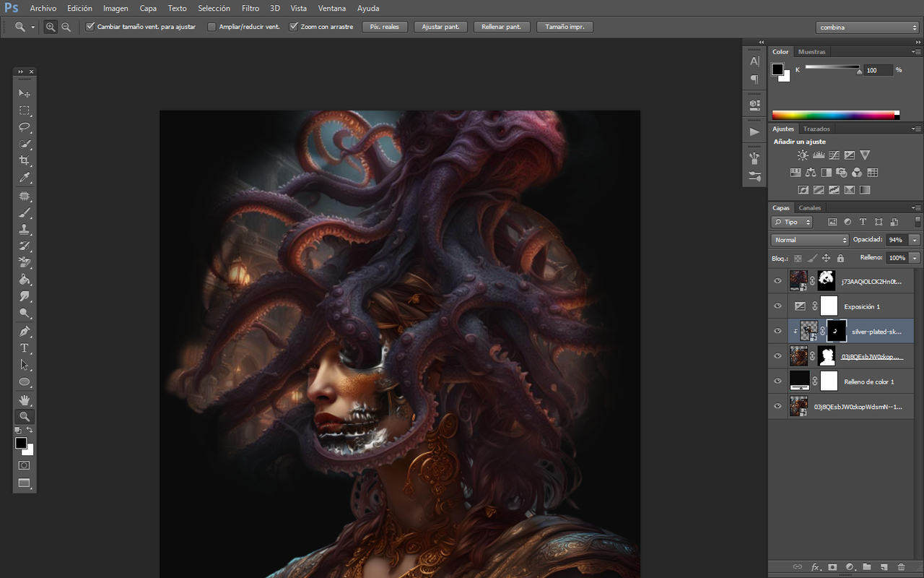The width and height of the screenshot is (924, 578).
Task: Toggle 'Cambiar tamaño vent. para ajustar' checkbox
Action: click(90, 27)
